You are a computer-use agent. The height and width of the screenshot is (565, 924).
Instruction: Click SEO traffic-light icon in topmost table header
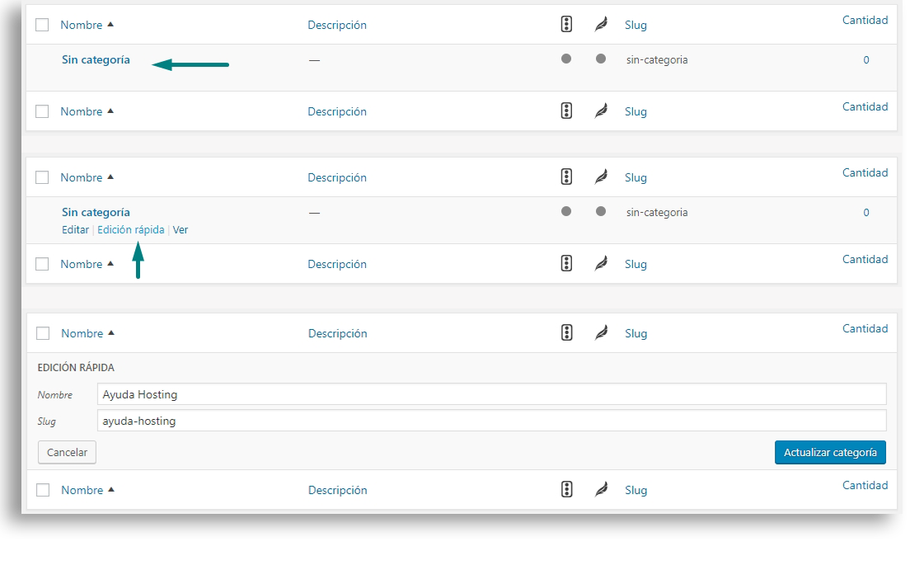point(566,25)
